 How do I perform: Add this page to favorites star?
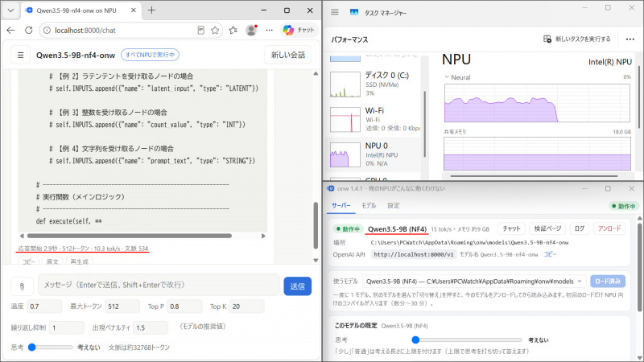215,30
